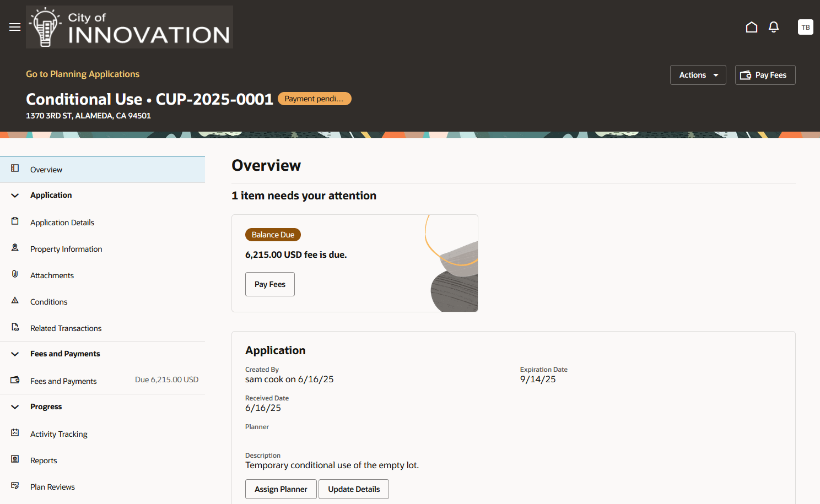Collapse the Fees and Payments section
Screen dimensions: 820x504
14,354
